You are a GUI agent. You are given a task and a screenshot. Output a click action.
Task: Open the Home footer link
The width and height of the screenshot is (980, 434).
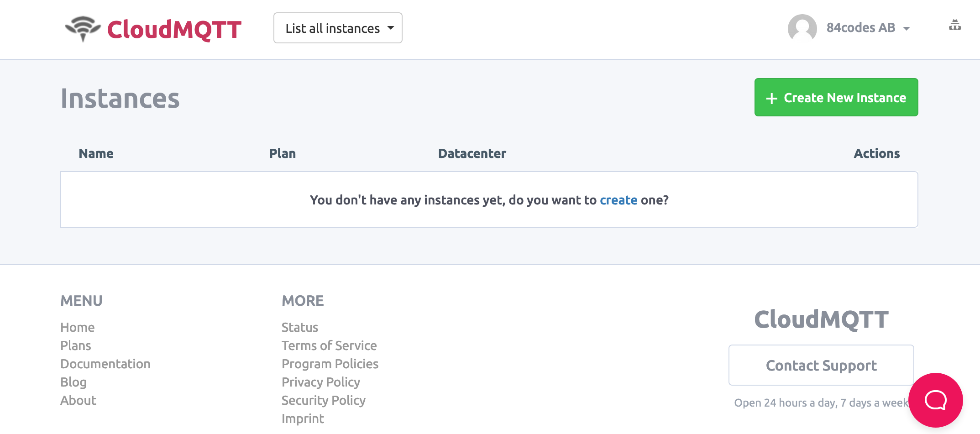[78, 327]
